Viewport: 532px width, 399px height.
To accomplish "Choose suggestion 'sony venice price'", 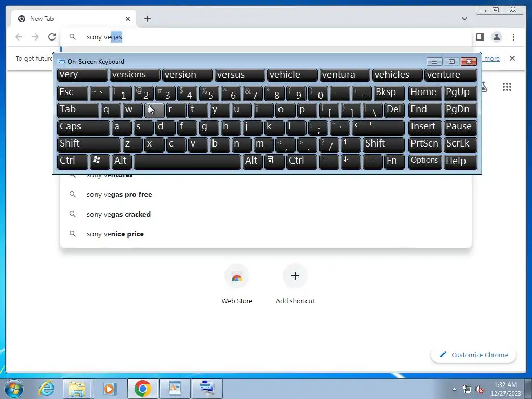I will (265, 234).
